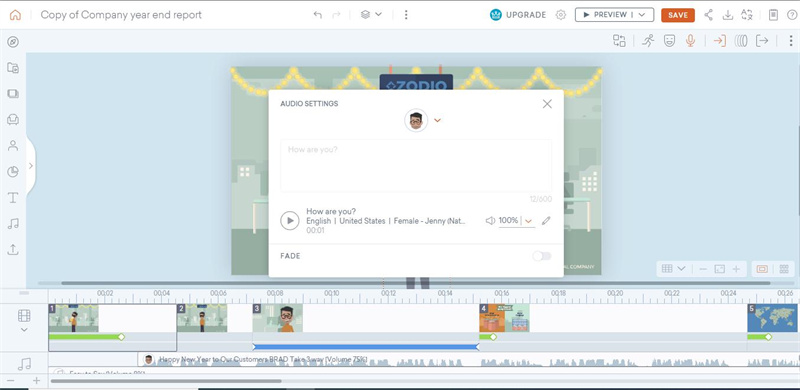
Task: Go to the home dashboard icon
Action: [15, 15]
